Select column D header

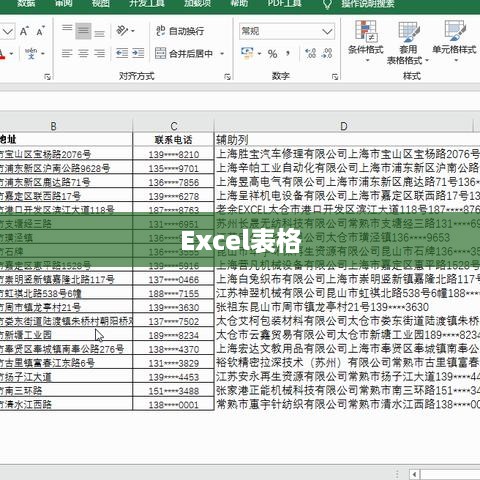343,126
